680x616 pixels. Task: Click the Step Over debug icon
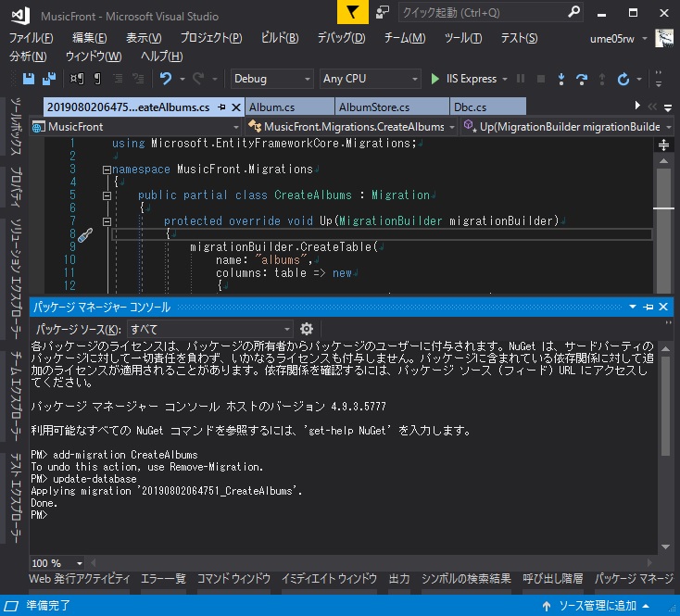click(582, 79)
